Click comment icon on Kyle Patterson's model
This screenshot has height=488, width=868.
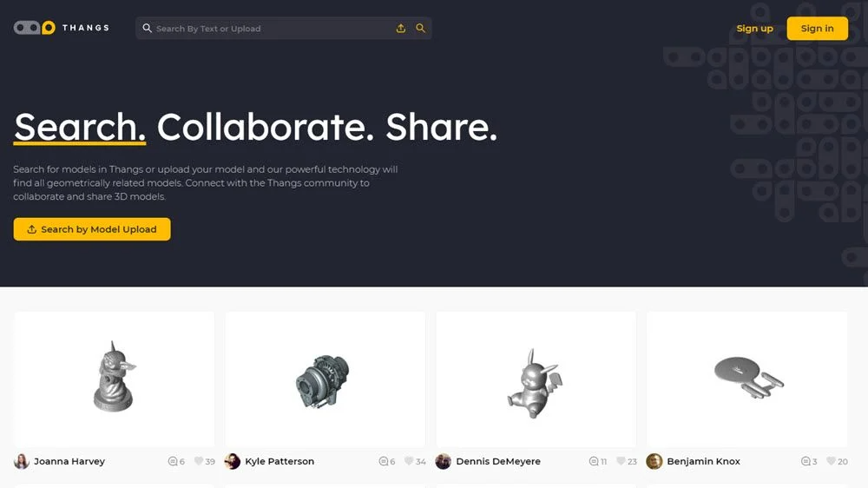[x=383, y=461]
